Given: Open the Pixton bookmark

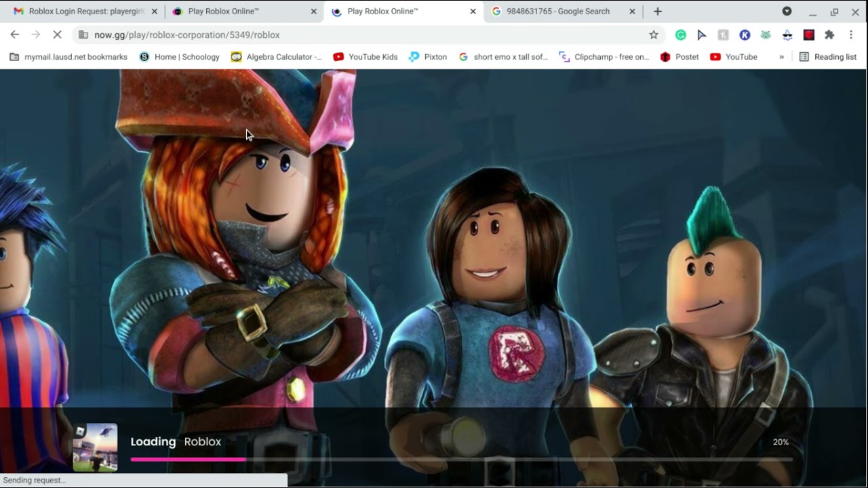Looking at the screenshot, I should (x=428, y=57).
